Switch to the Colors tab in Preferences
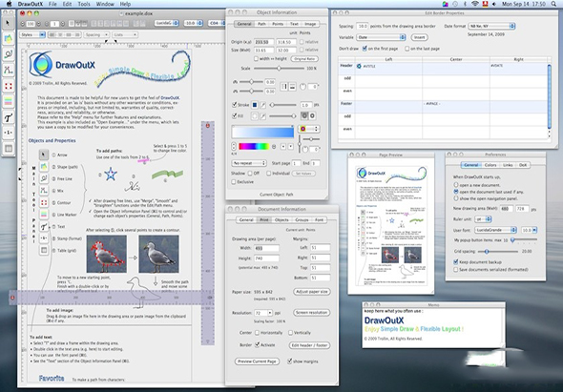 point(490,165)
